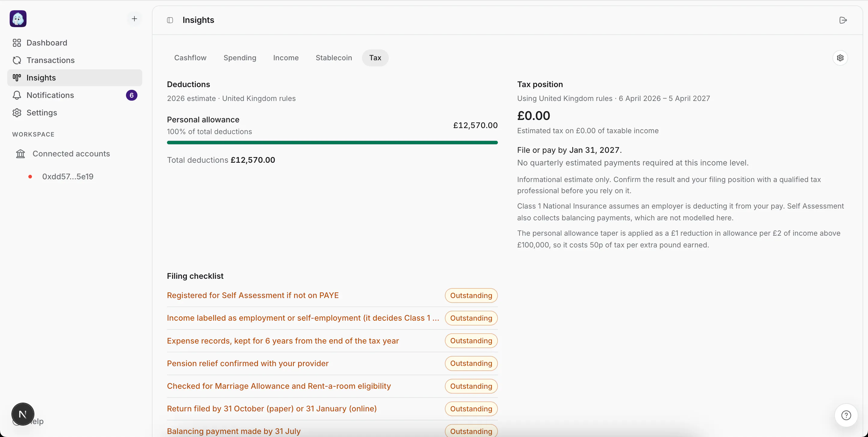Viewport: 868px width, 437px height.
Task: Switch to the Income tab
Action: [x=286, y=58]
